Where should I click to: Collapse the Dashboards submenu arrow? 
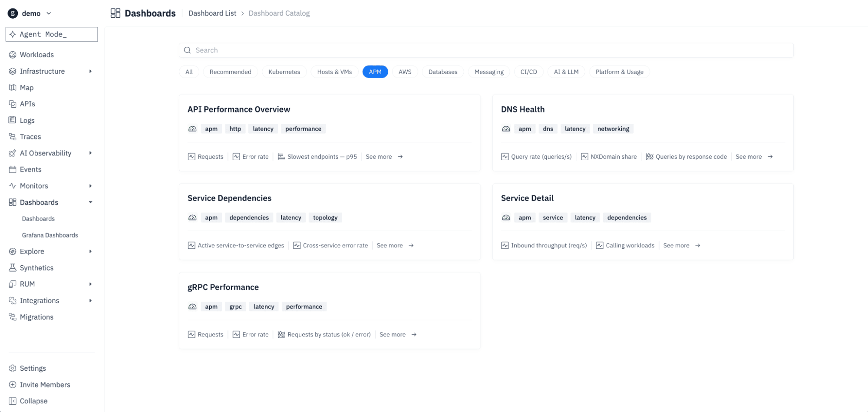point(90,202)
